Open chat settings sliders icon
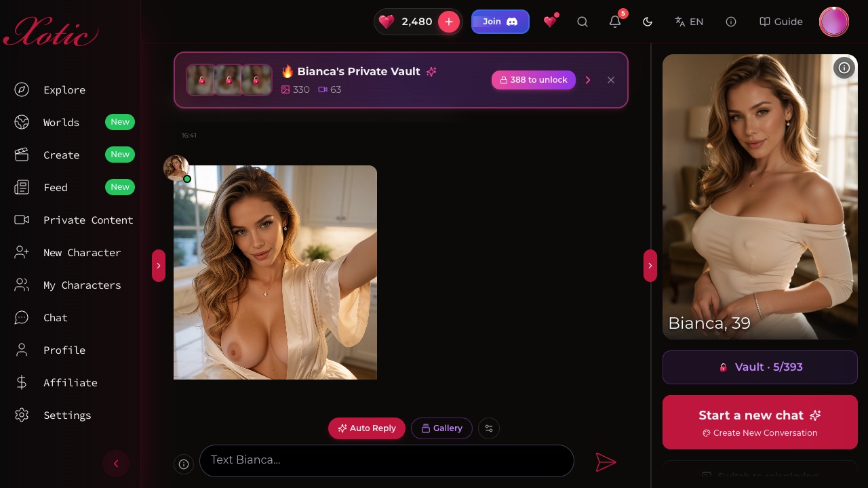 (489, 428)
